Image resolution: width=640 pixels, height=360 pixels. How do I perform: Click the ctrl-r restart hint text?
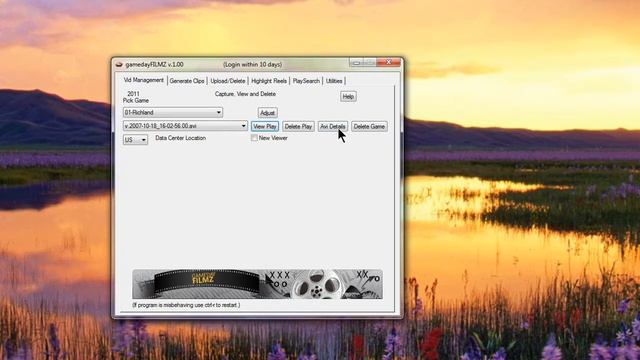click(x=186, y=305)
